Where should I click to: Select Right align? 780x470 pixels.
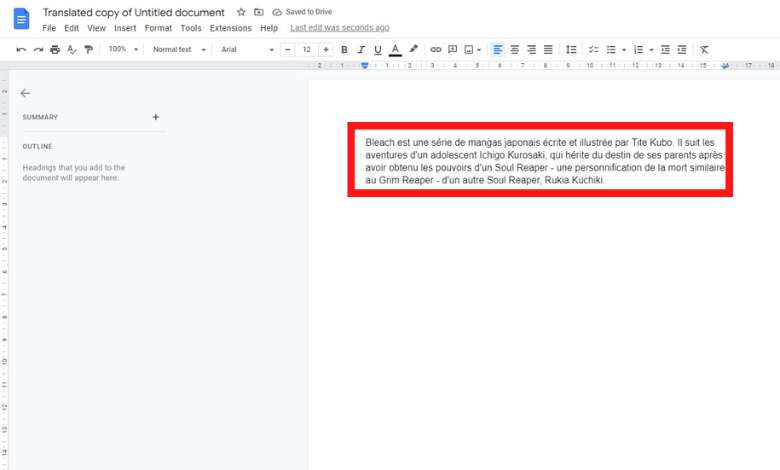click(531, 50)
